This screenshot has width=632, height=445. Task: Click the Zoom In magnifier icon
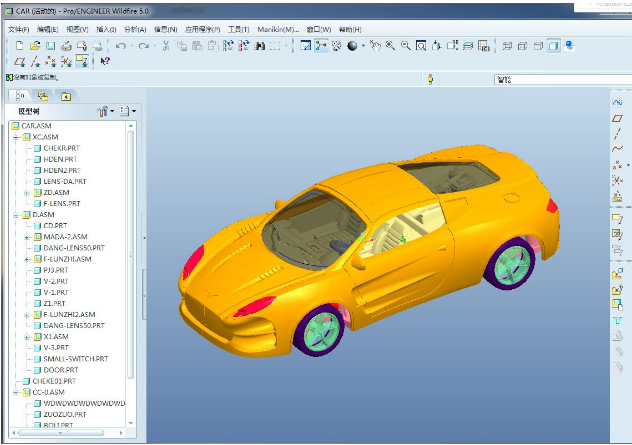click(x=390, y=46)
